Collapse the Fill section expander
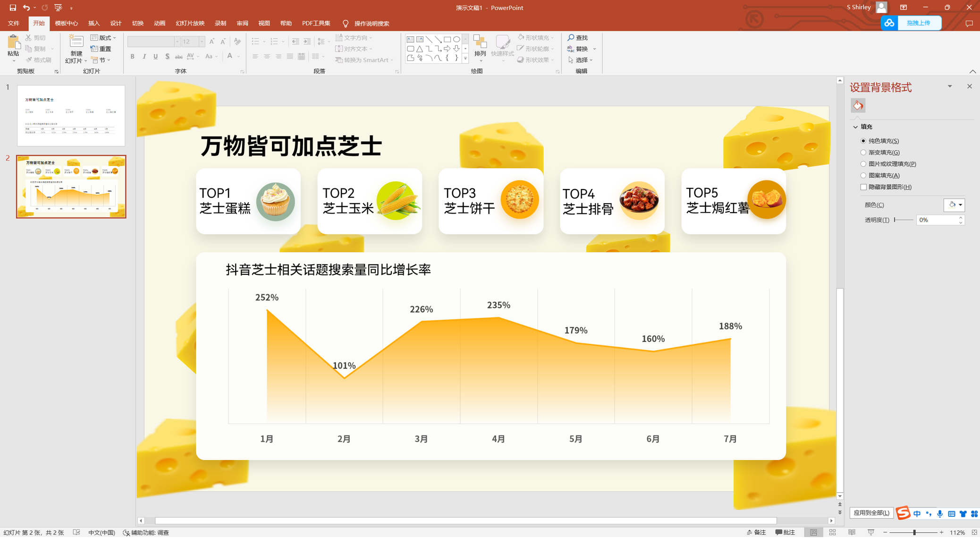This screenshot has width=980, height=538. (x=855, y=127)
